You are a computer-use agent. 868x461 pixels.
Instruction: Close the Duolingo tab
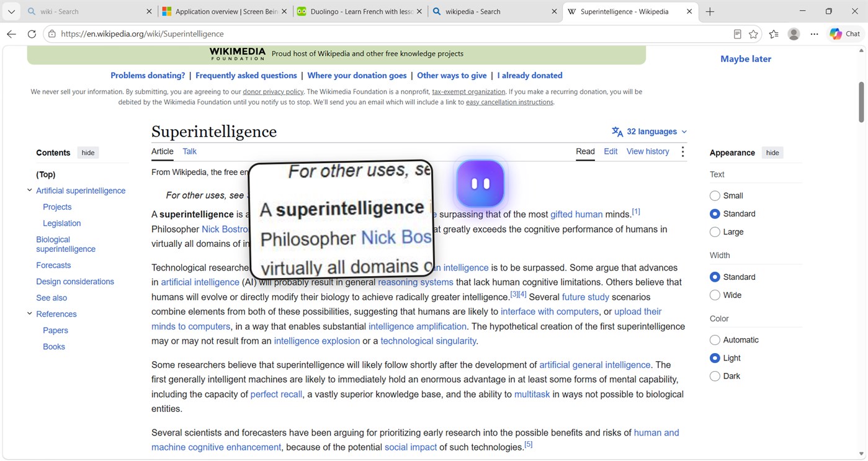[419, 12]
